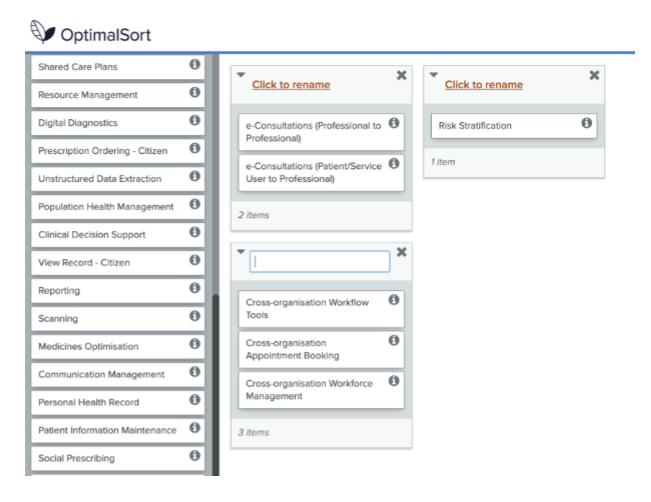This screenshot has width=651, height=502.
Task: Collapse the e-Consultations group with arrow
Action: 241,75
